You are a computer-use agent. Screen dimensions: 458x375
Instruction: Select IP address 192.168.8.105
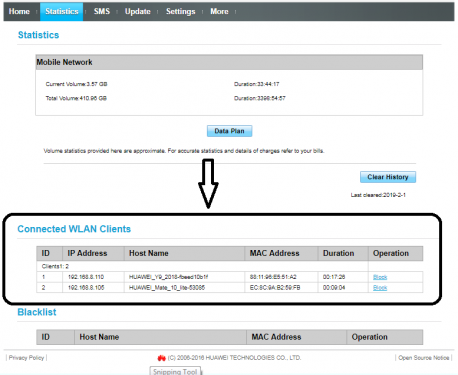(x=86, y=288)
